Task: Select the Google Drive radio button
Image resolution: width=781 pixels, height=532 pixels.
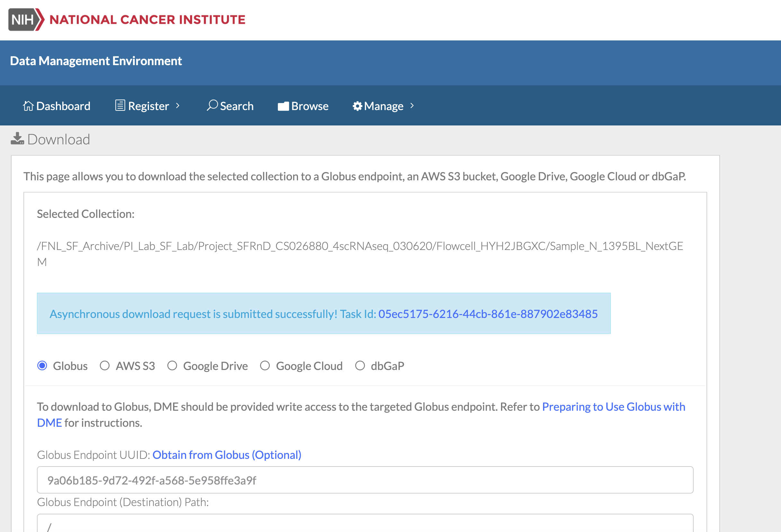Action: (x=172, y=365)
